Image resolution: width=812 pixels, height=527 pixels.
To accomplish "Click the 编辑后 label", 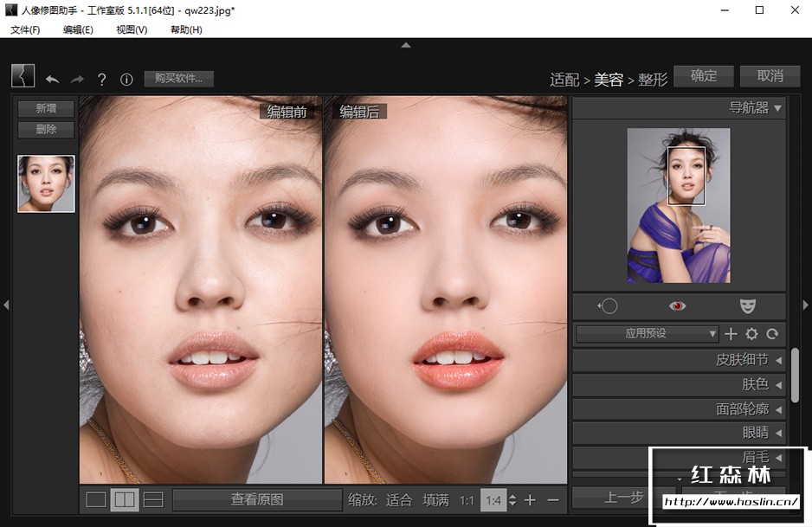I will (x=359, y=112).
